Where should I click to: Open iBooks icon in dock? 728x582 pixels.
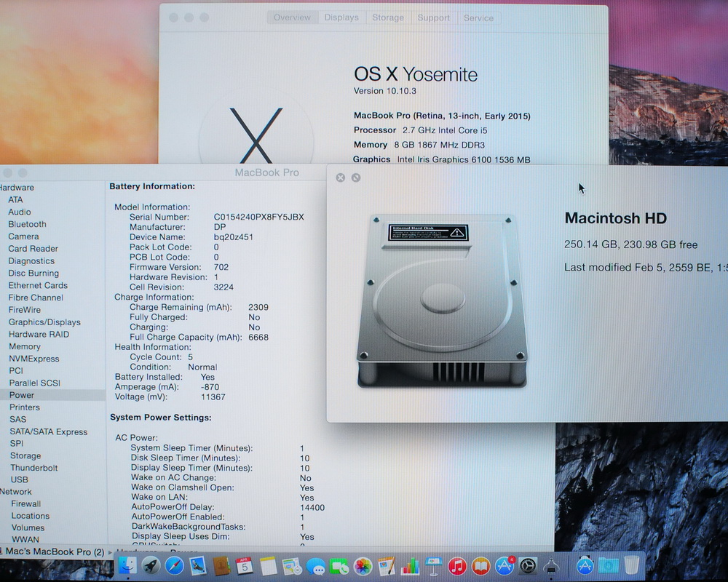(x=481, y=566)
